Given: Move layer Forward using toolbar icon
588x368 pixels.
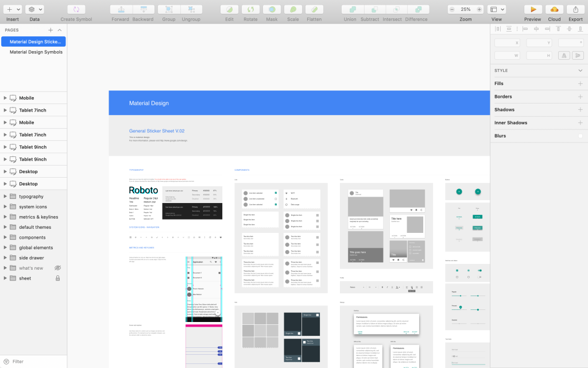Looking at the screenshot, I should (x=121, y=9).
